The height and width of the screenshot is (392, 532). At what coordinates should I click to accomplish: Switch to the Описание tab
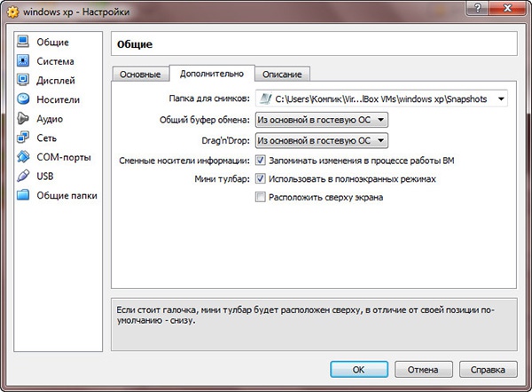[282, 74]
